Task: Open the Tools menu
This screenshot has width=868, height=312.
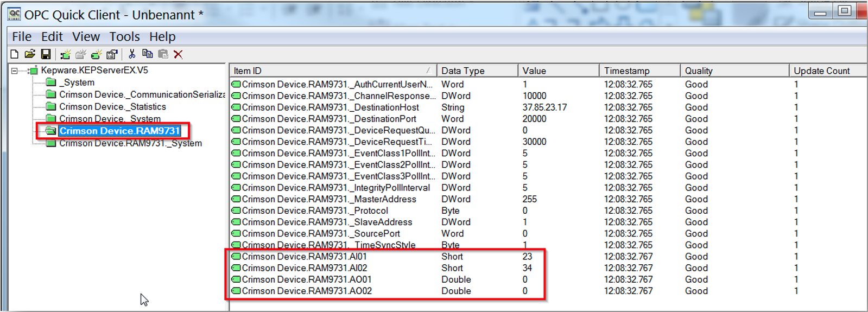Action: [124, 36]
